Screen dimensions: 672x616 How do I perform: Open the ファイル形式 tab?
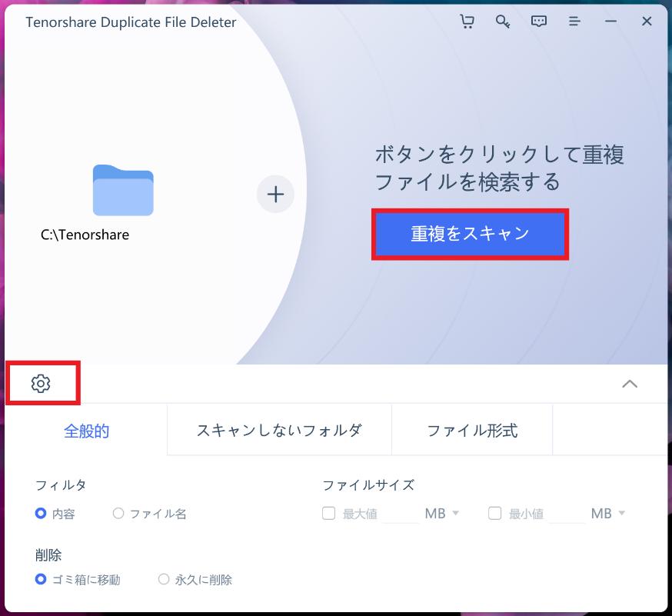point(472,430)
